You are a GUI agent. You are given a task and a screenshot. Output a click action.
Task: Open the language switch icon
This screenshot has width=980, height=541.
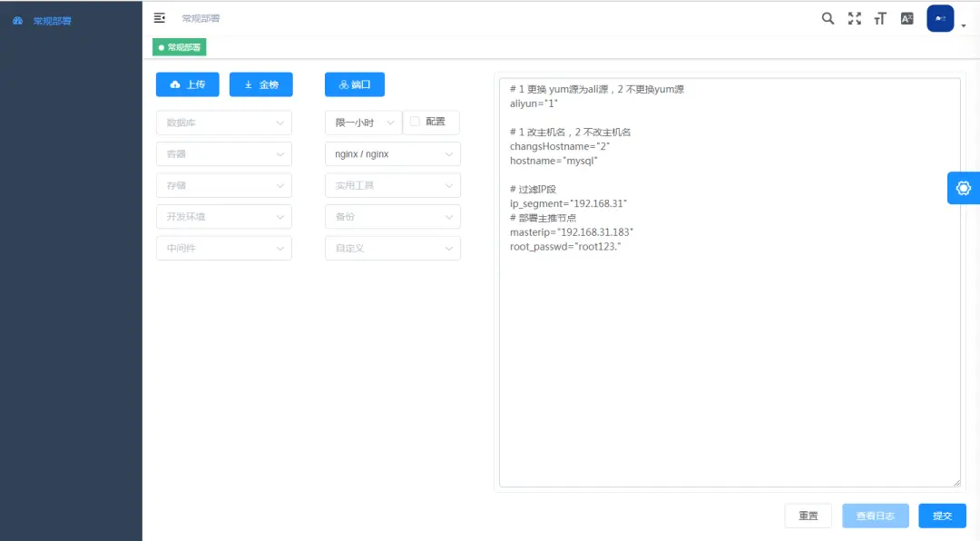(x=906, y=19)
